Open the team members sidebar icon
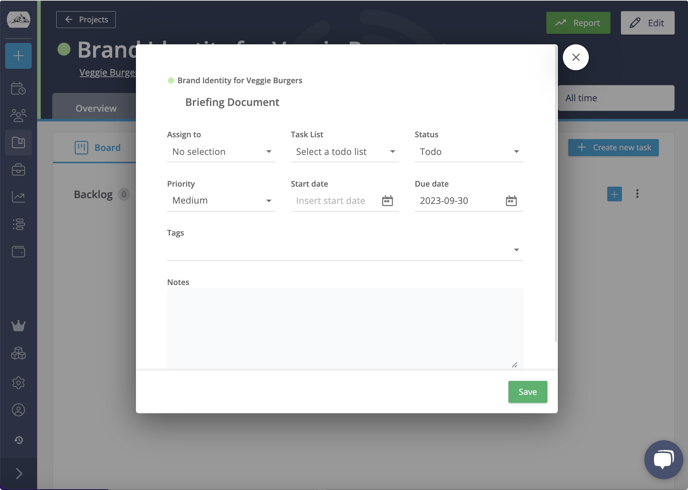Viewport: 688px width, 490px height. click(18, 115)
